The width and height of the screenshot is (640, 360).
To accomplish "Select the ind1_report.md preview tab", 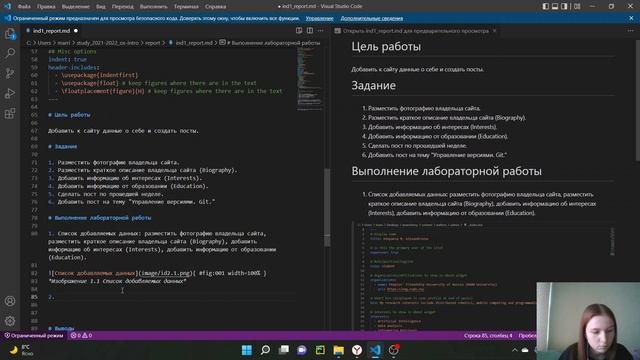I will [x=416, y=31].
